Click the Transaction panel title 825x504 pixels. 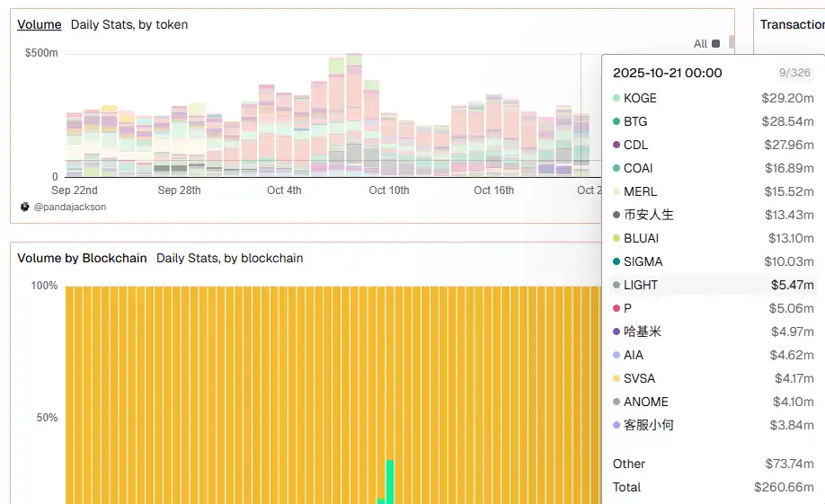pos(791,24)
